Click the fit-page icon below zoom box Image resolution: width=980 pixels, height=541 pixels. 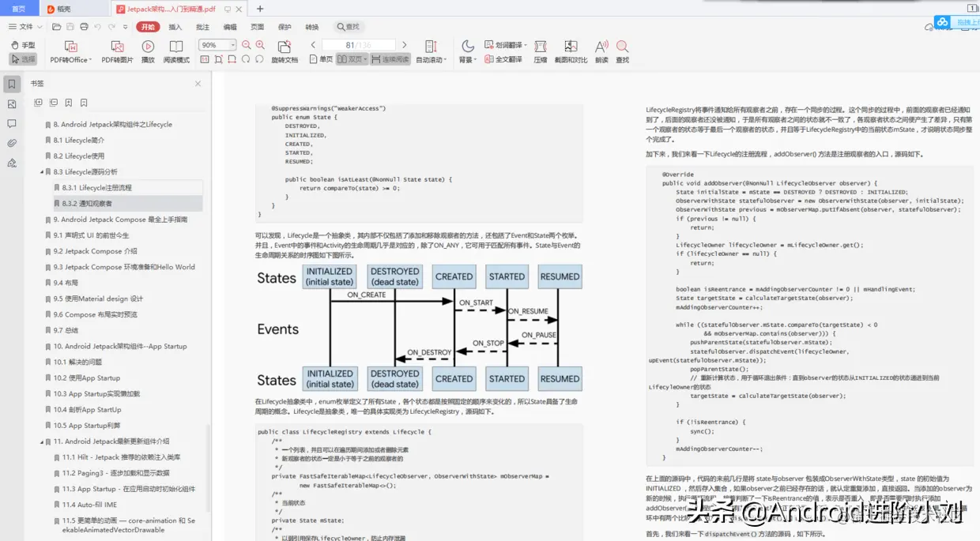point(219,59)
